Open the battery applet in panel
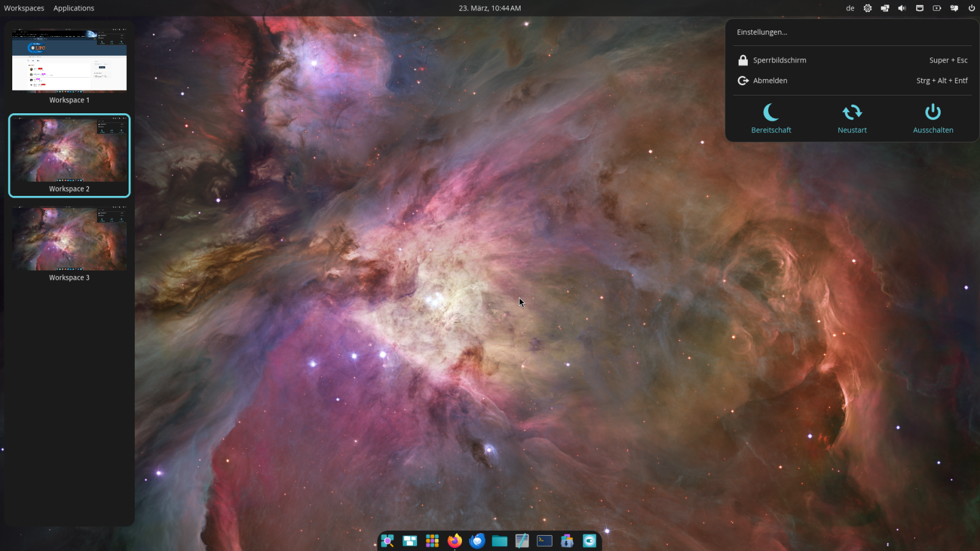Viewport: 980px width, 551px height. tap(937, 8)
